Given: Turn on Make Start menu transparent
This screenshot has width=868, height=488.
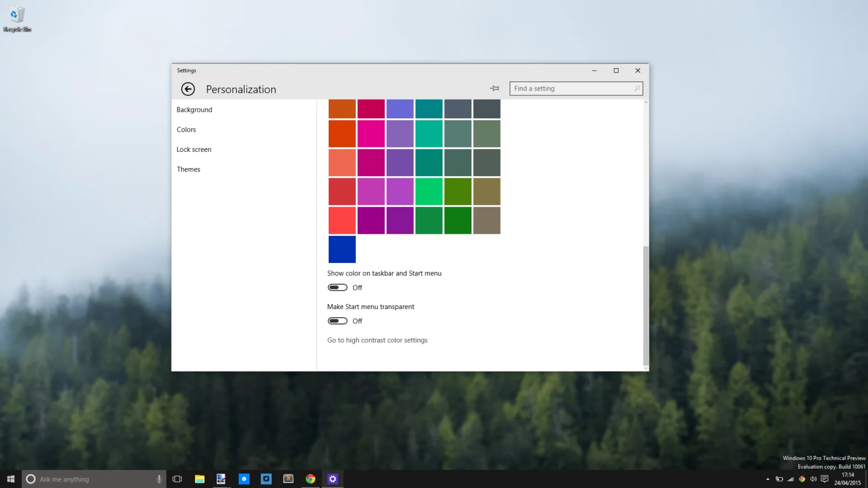Looking at the screenshot, I should click(x=337, y=321).
